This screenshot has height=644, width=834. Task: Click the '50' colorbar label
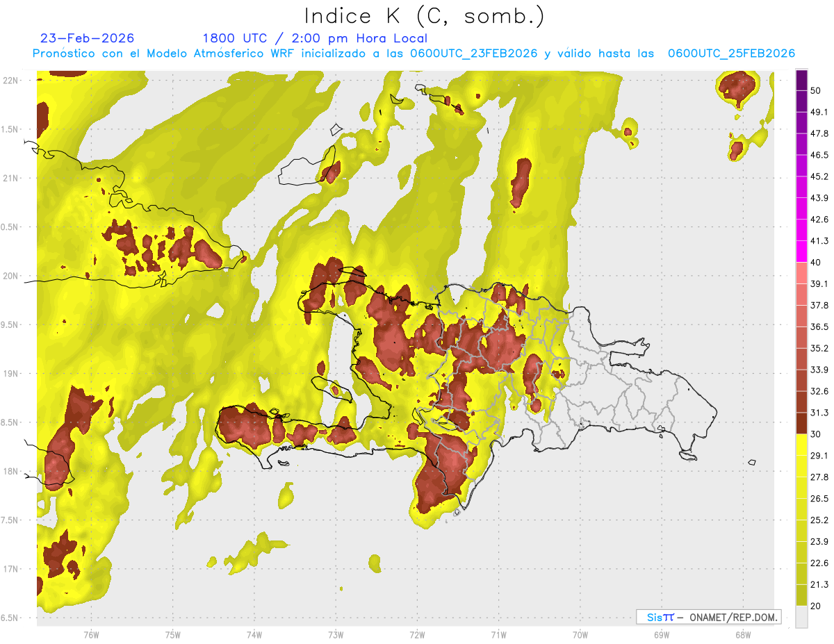[817, 91]
